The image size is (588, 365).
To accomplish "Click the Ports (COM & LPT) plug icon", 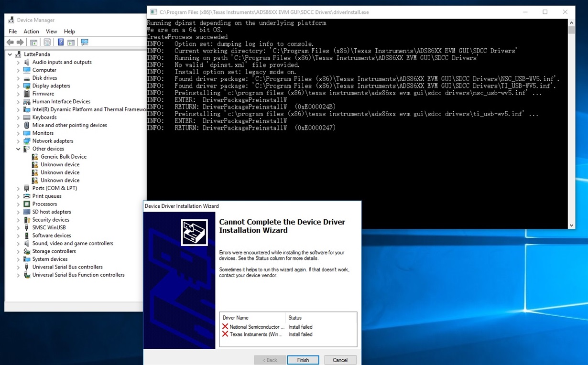I will (27, 188).
